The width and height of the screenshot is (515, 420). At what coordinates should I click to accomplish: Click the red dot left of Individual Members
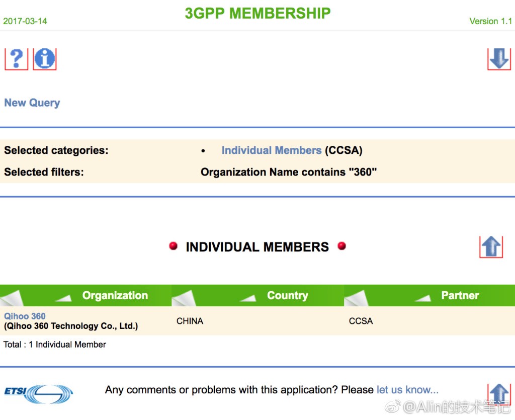(x=174, y=246)
